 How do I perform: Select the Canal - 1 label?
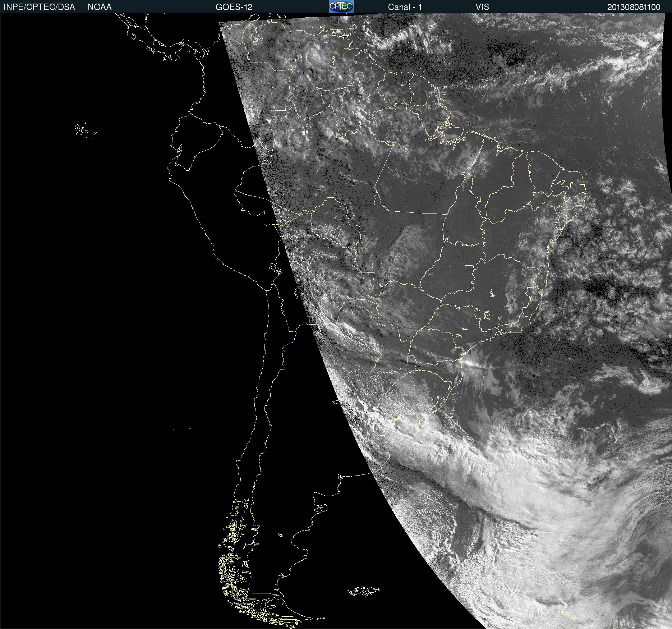[x=405, y=7]
